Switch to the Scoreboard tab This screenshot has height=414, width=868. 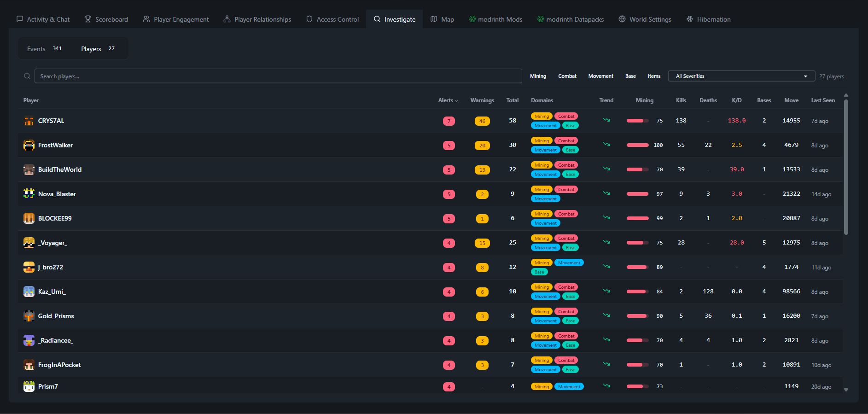[x=106, y=19]
